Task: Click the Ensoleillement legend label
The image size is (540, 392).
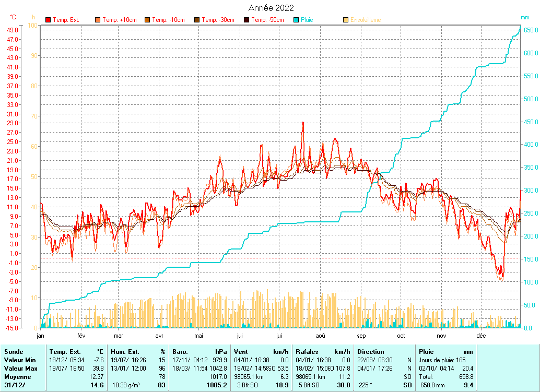Action: click(366, 20)
